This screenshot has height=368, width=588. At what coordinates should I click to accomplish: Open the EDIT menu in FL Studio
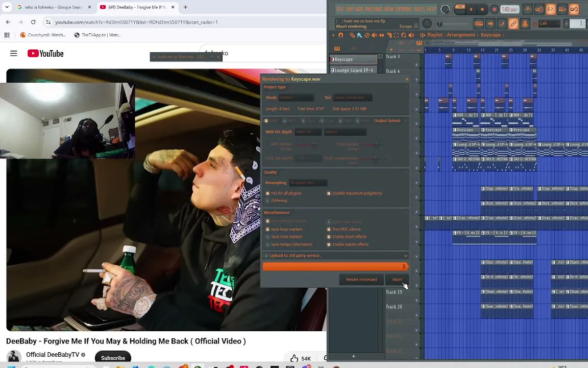[x=350, y=9]
